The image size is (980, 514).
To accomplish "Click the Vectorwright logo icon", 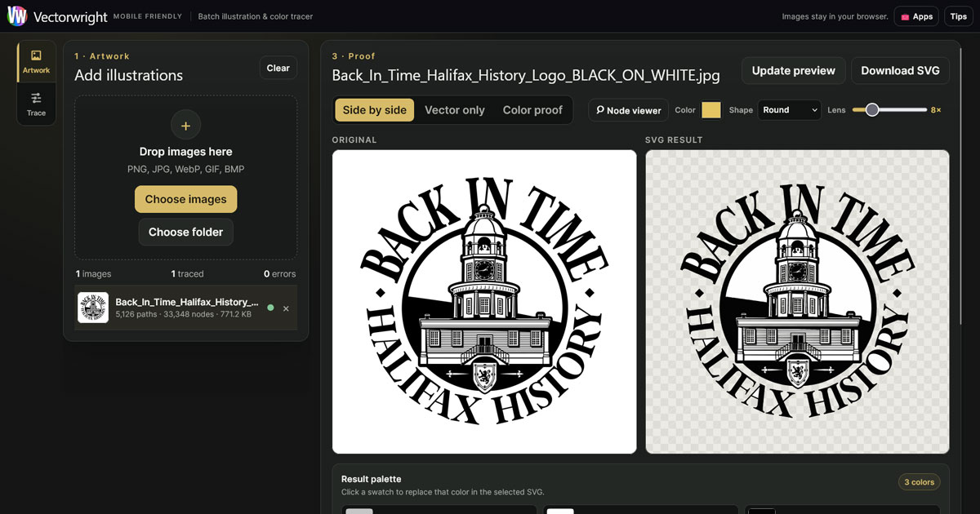I will (17, 16).
